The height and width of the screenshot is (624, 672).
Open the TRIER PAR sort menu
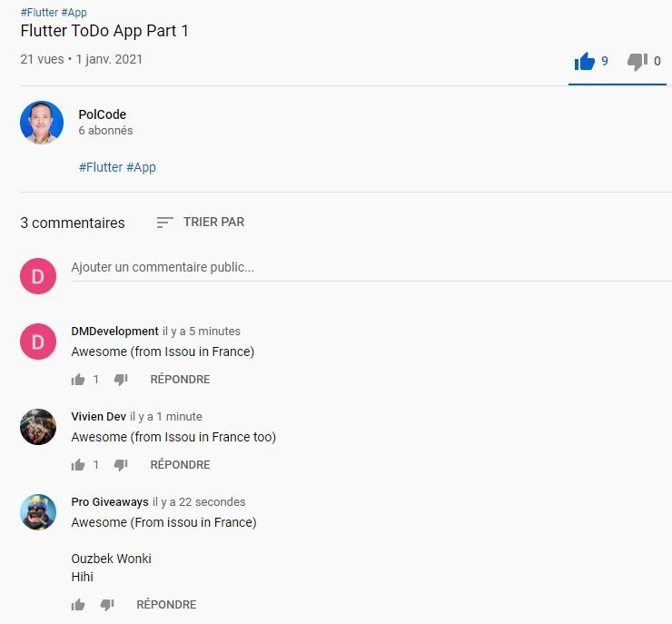(213, 222)
